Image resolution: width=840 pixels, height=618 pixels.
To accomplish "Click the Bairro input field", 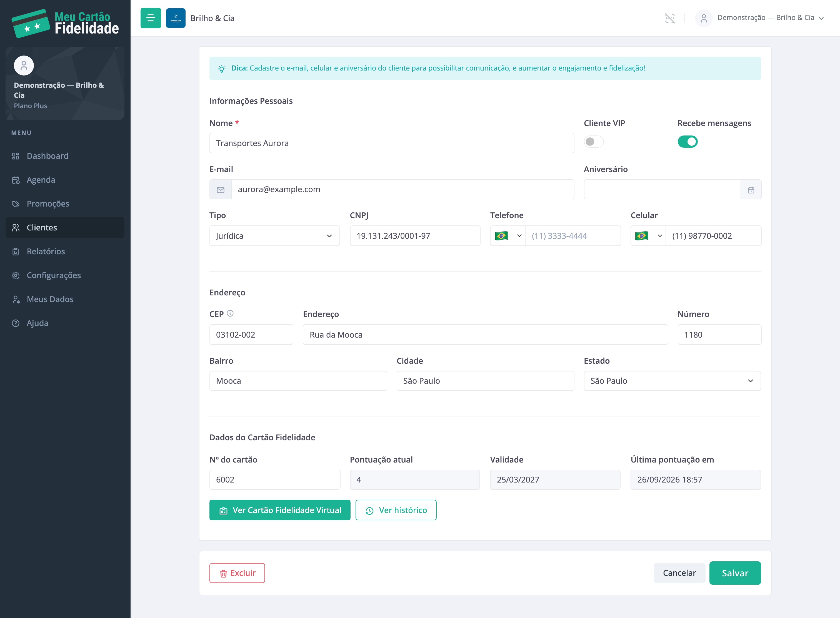I will [298, 381].
